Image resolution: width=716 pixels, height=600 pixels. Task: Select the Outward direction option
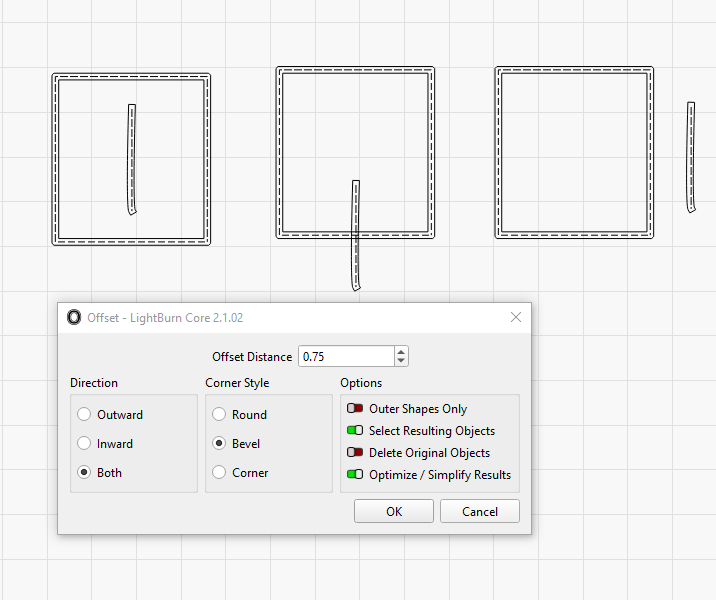[x=84, y=414]
